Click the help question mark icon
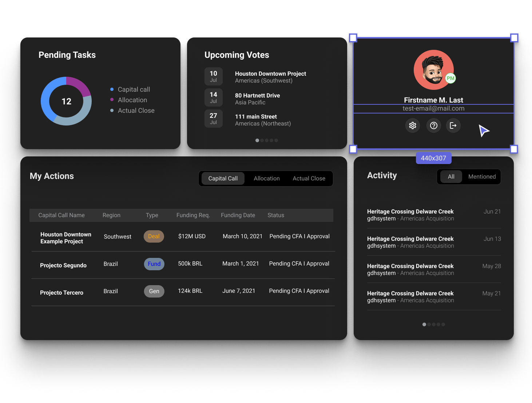The image size is (532, 403). (x=433, y=125)
